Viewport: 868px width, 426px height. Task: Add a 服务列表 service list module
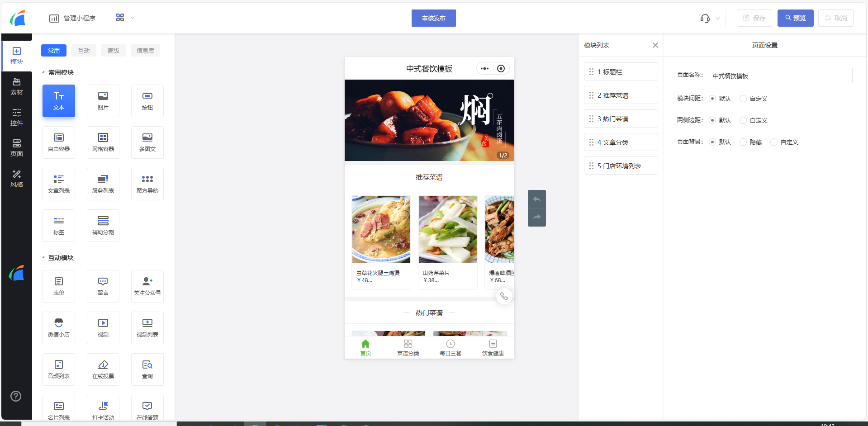[103, 184]
